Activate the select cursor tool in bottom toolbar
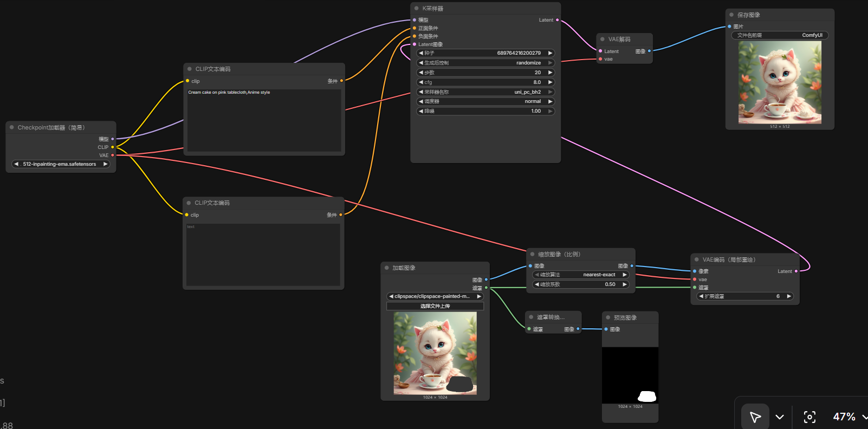The width and height of the screenshot is (868, 429). click(755, 417)
